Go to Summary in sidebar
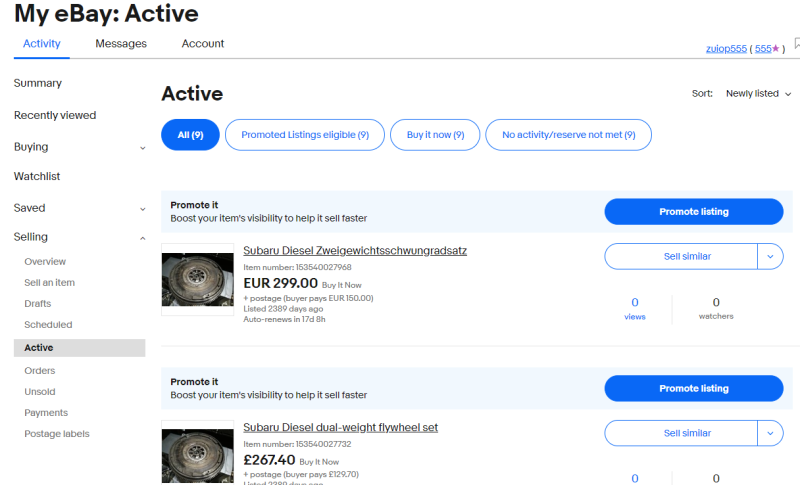This screenshot has width=800, height=485. coord(38,83)
